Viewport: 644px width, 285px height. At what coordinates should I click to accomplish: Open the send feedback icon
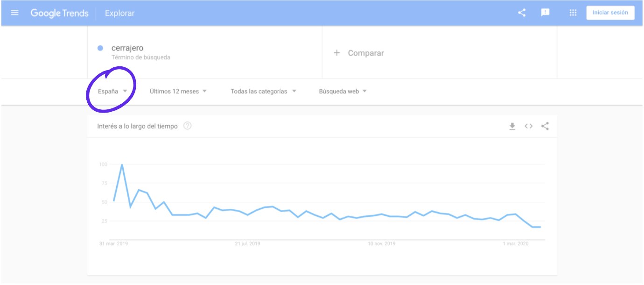click(x=545, y=13)
